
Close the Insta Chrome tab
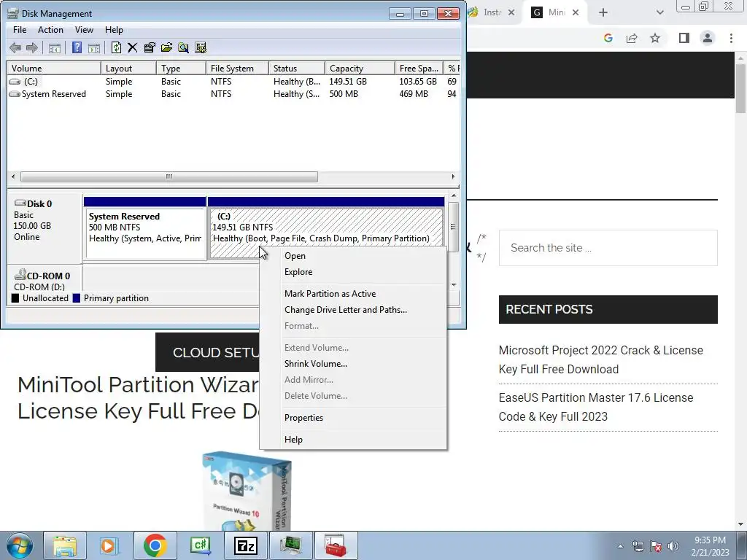point(511,13)
